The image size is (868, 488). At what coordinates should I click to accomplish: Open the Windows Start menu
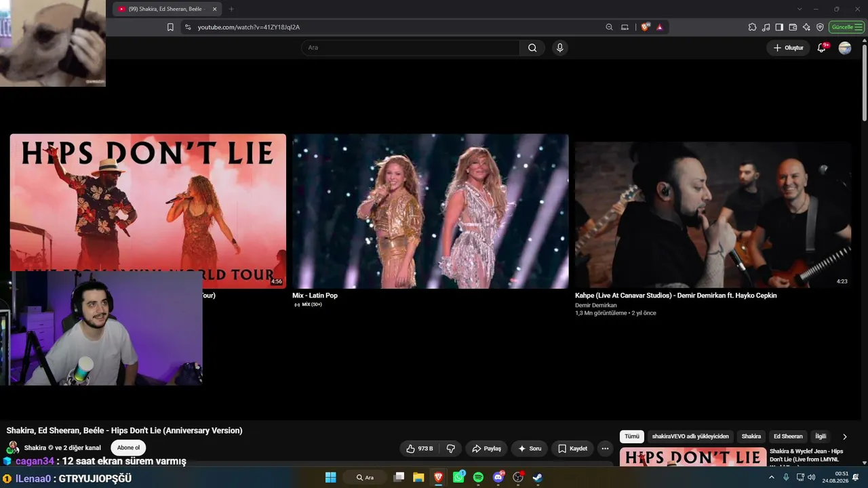pos(331,477)
